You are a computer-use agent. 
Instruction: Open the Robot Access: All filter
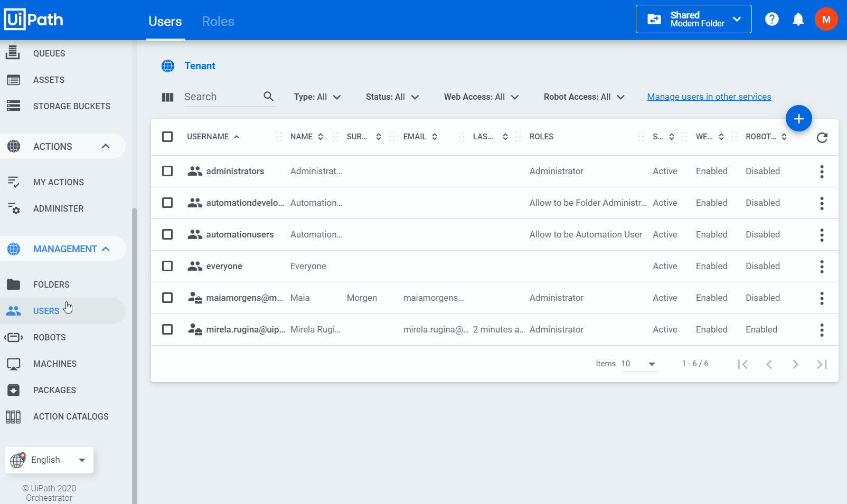point(584,97)
